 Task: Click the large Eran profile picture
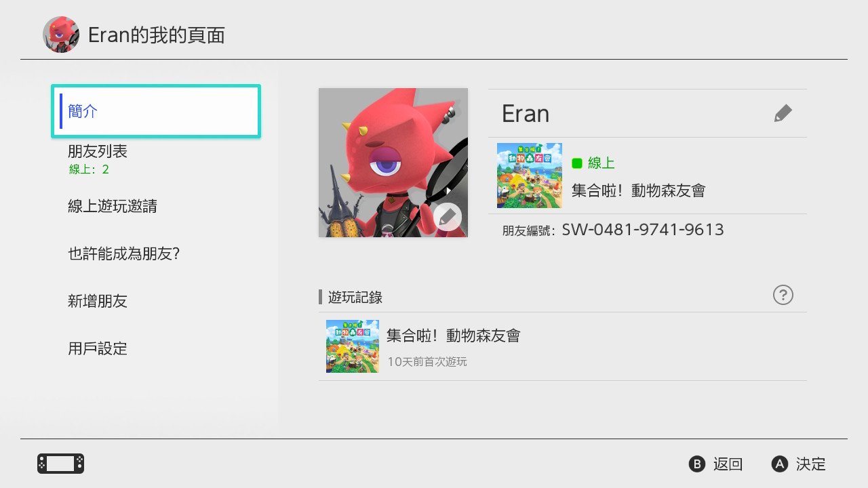(x=393, y=163)
